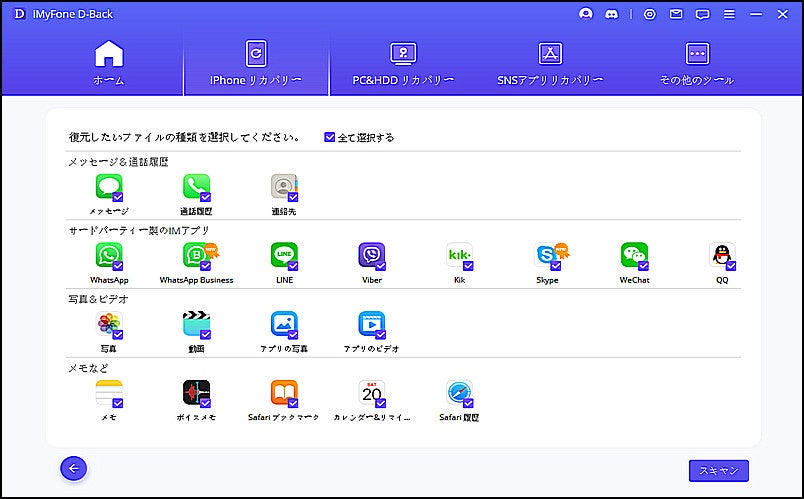This screenshot has height=499, width=804.
Task: Select the WhatsApp icon
Action: coord(109,255)
